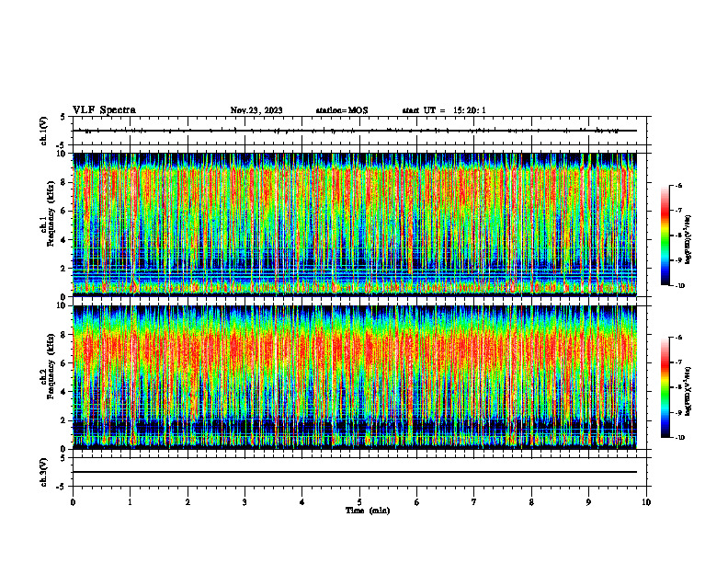Click the ch.3 flat voltage trace

[x=355, y=472]
